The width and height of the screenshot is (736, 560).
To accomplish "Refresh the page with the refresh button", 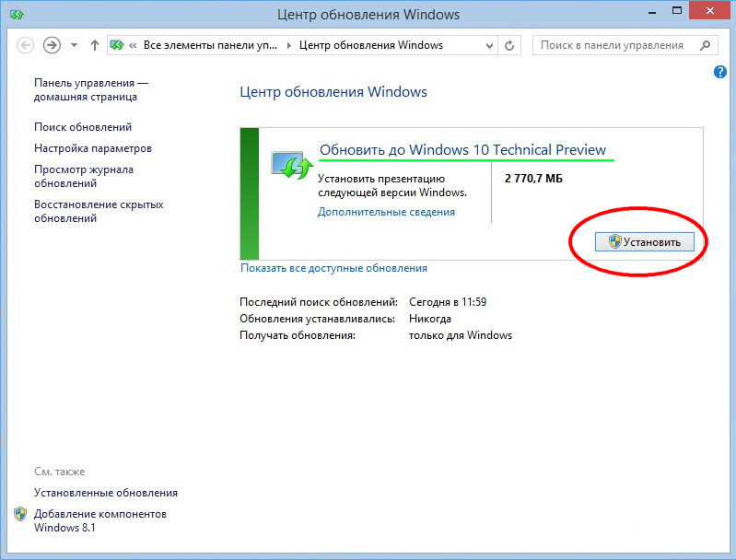I will (x=509, y=45).
